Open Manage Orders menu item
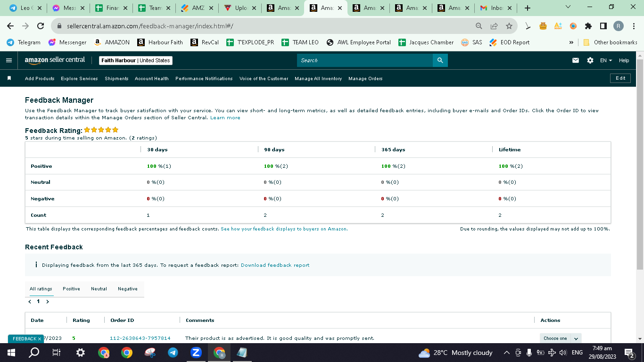 (365, 79)
